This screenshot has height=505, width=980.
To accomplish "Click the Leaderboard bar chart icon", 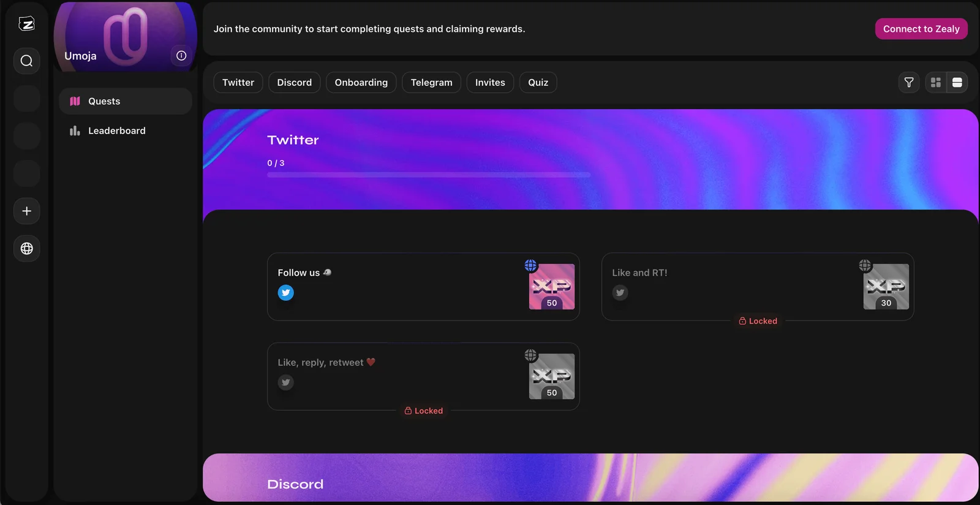I will click(75, 131).
